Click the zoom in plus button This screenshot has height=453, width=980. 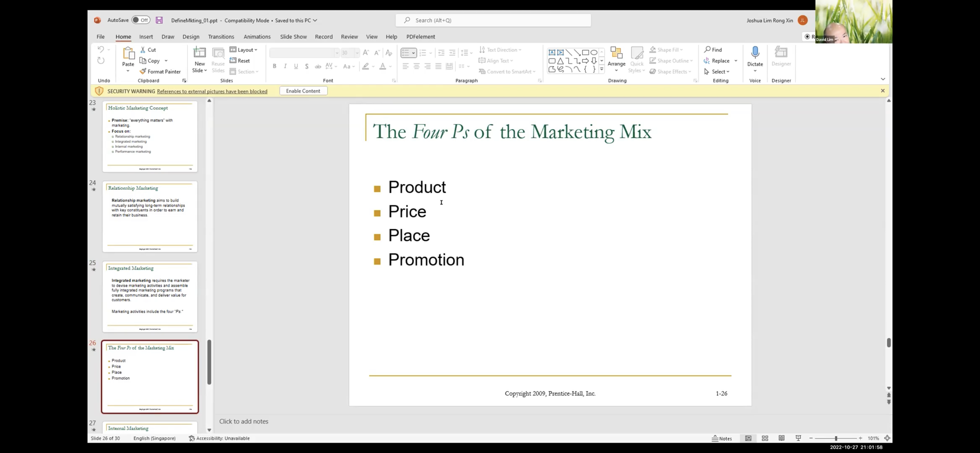(860, 438)
